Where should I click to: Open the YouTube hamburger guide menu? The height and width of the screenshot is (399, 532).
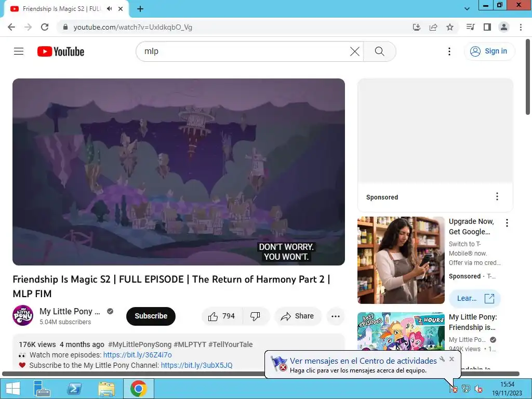pyautogui.click(x=19, y=51)
